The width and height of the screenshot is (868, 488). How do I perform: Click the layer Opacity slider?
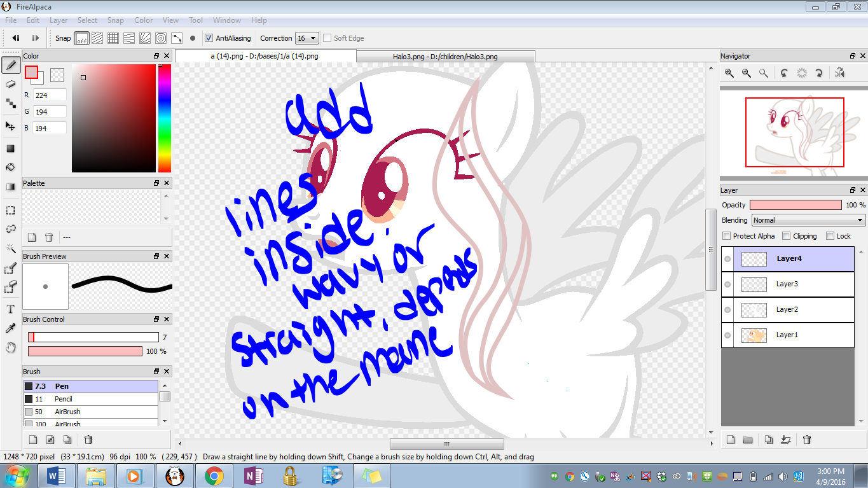795,205
